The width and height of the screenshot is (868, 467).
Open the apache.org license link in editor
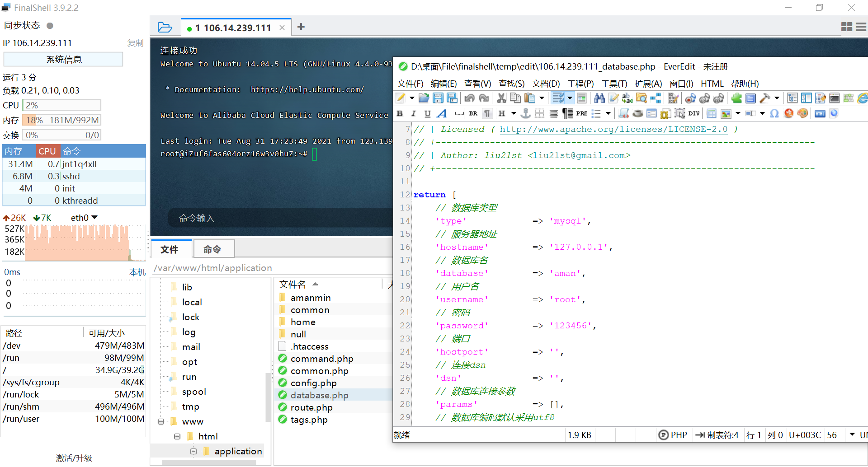(x=613, y=129)
